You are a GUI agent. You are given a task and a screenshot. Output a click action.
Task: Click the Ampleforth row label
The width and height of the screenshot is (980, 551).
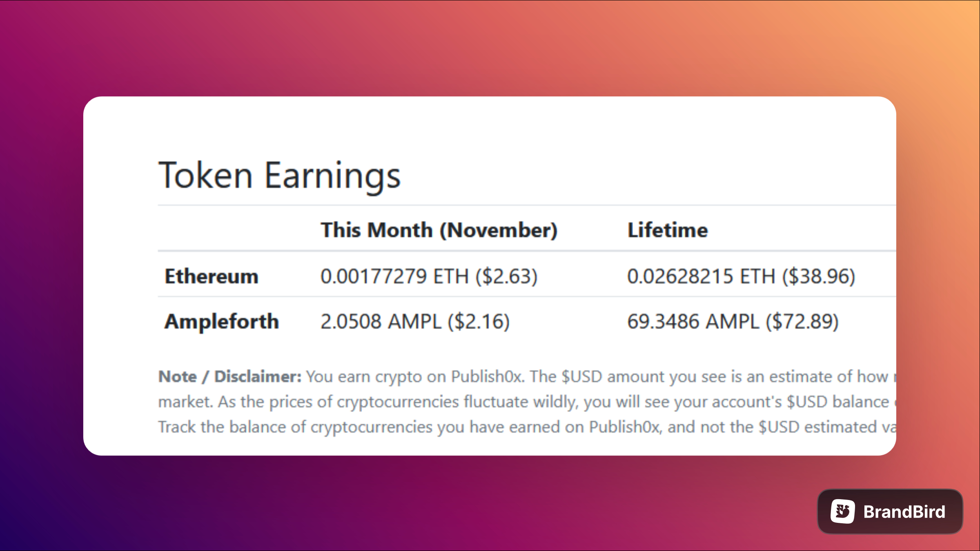click(x=222, y=322)
